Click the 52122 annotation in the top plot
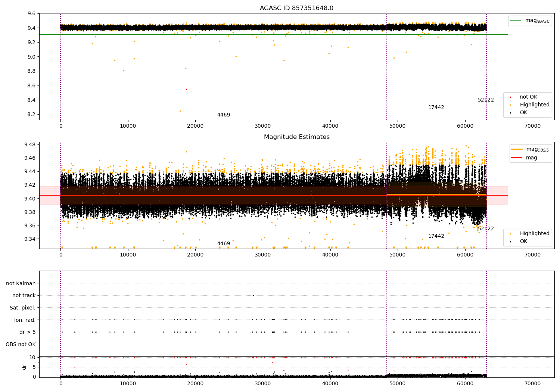Viewport: 560px width, 392px height. coord(486,100)
